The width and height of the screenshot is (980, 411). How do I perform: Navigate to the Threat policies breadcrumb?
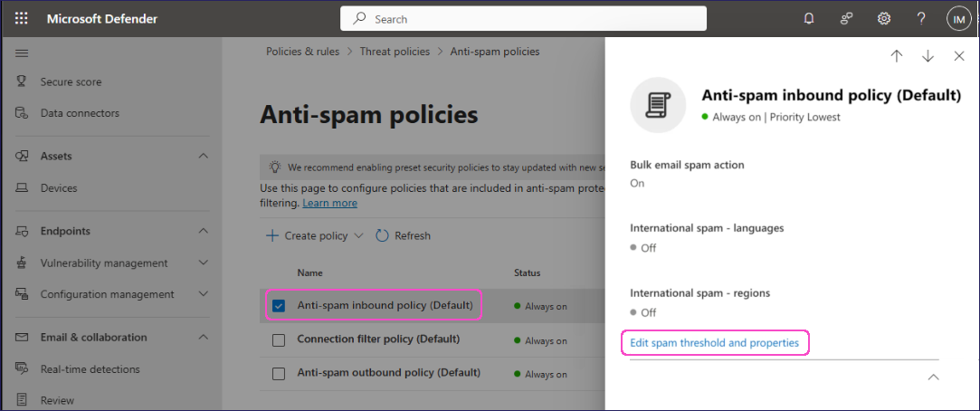tap(395, 52)
